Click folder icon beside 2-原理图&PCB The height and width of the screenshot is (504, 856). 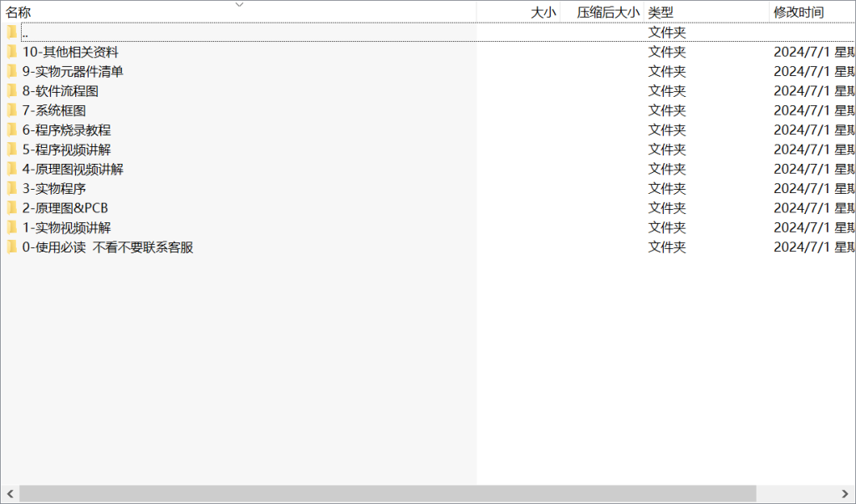[x=12, y=207]
